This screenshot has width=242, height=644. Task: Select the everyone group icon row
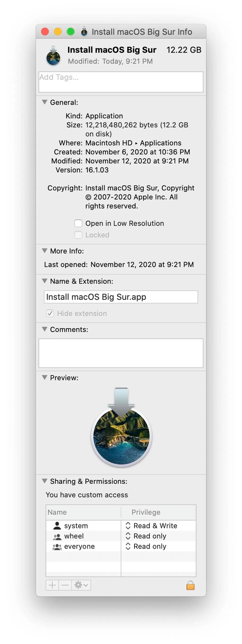(x=57, y=546)
